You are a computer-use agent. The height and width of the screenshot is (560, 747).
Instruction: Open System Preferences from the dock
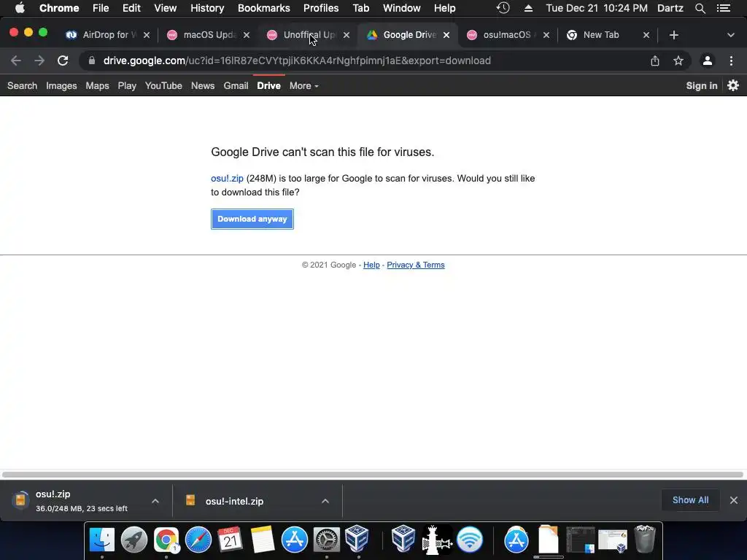[x=326, y=540]
